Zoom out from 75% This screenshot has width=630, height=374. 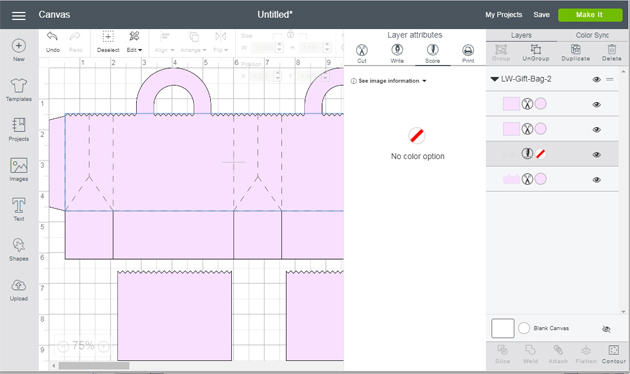(63, 346)
